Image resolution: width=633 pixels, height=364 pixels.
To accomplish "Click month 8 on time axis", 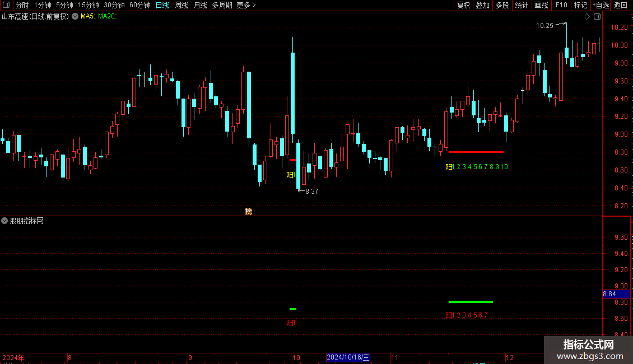I will (x=69, y=357).
